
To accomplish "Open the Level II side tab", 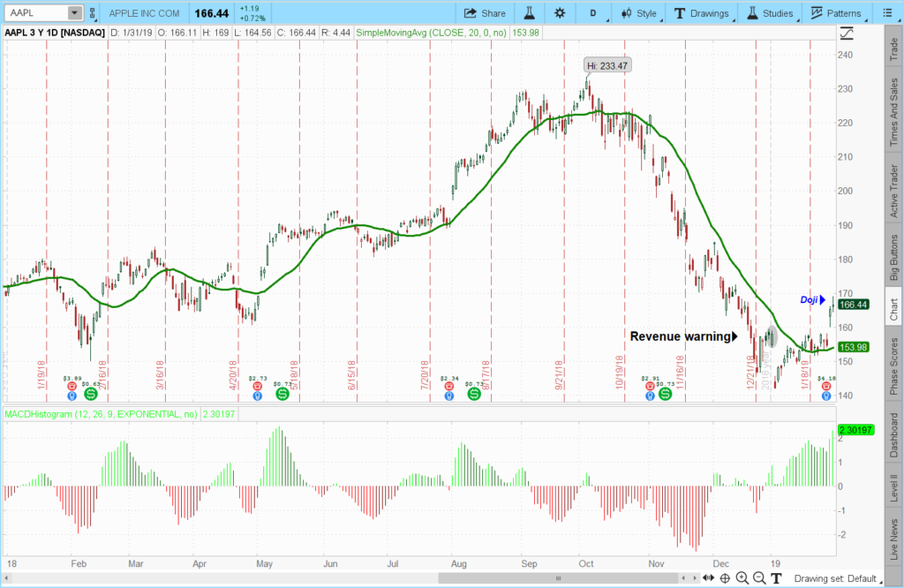I will (893, 487).
